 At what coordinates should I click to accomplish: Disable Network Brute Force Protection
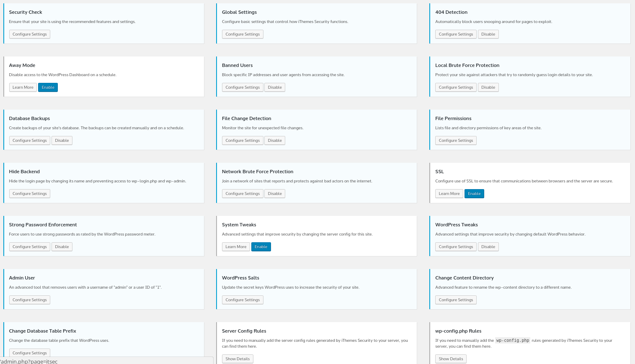(x=274, y=193)
